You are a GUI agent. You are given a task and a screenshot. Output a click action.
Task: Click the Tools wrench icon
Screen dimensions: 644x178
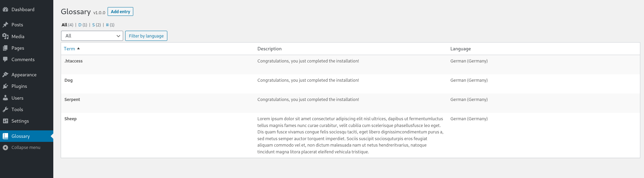(5, 109)
